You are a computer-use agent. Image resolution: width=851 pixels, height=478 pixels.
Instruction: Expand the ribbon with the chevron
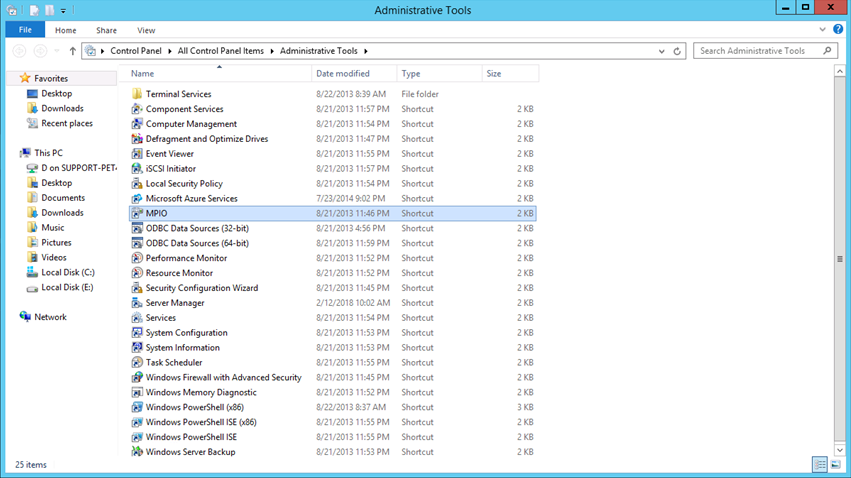point(825,31)
